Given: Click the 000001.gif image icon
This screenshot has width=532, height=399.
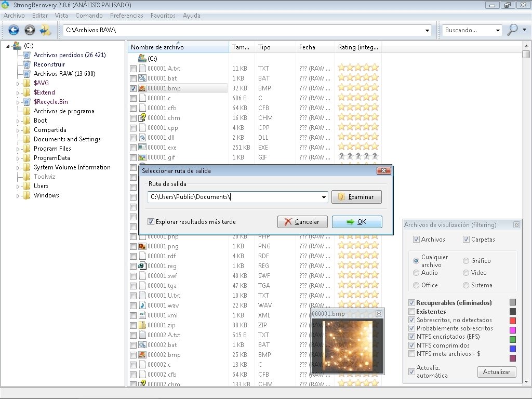Looking at the screenshot, I should (142, 157).
